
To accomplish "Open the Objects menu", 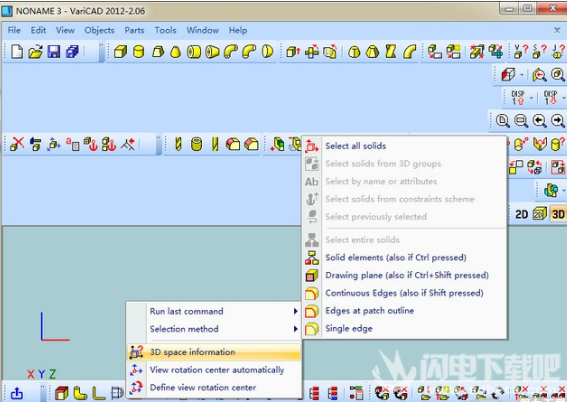I will [99, 30].
